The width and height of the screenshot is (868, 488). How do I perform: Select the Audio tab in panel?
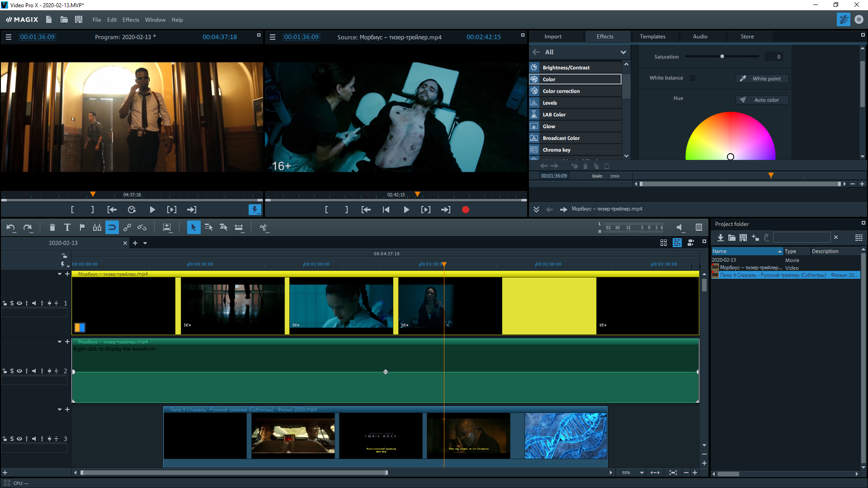[699, 37]
